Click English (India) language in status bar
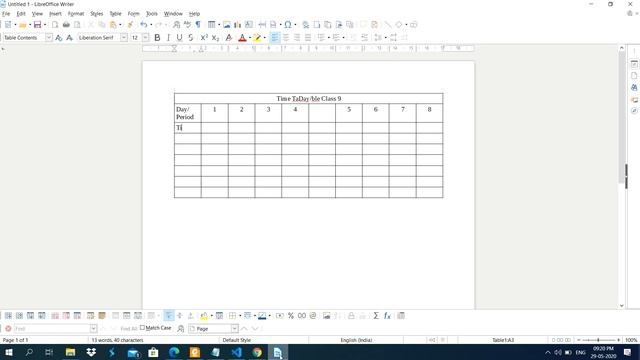The image size is (640, 360). coord(356,340)
